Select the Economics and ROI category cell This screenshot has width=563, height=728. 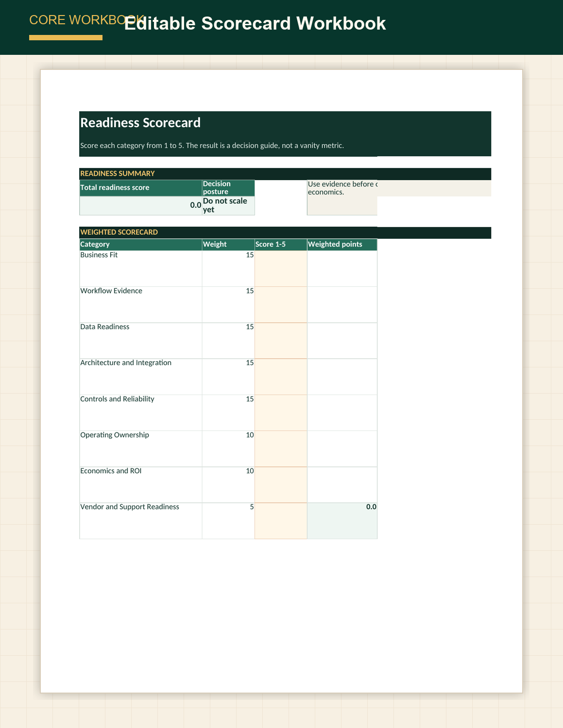[141, 485]
